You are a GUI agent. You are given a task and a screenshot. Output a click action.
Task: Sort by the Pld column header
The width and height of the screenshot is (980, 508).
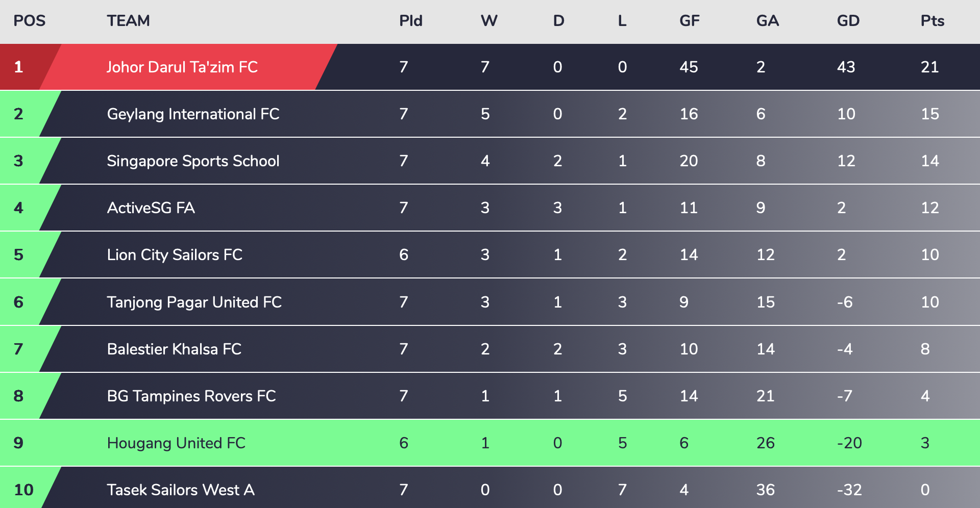(411, 21)
